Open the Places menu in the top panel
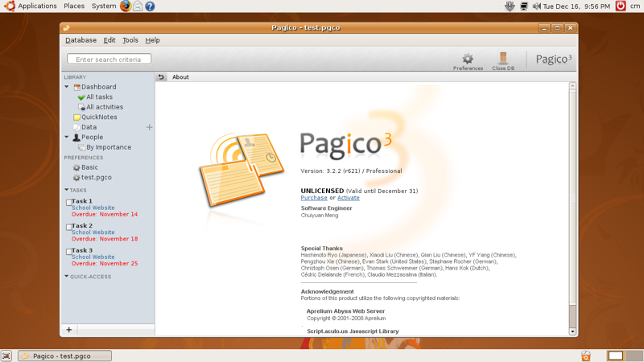 (x=74, y=6)
